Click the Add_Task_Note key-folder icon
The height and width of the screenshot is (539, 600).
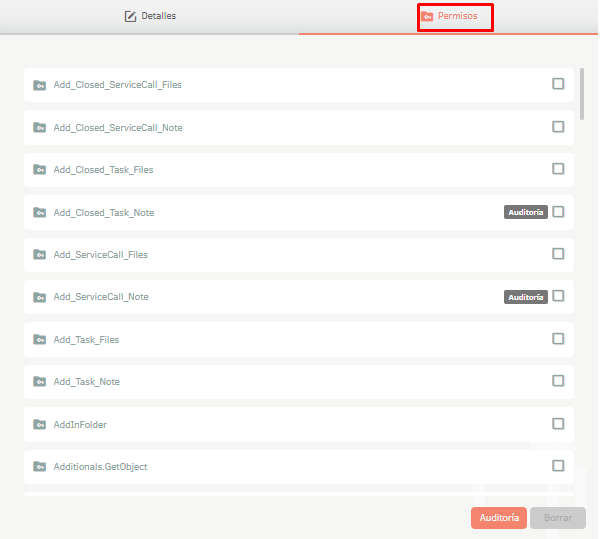click(x=39, y=381)
